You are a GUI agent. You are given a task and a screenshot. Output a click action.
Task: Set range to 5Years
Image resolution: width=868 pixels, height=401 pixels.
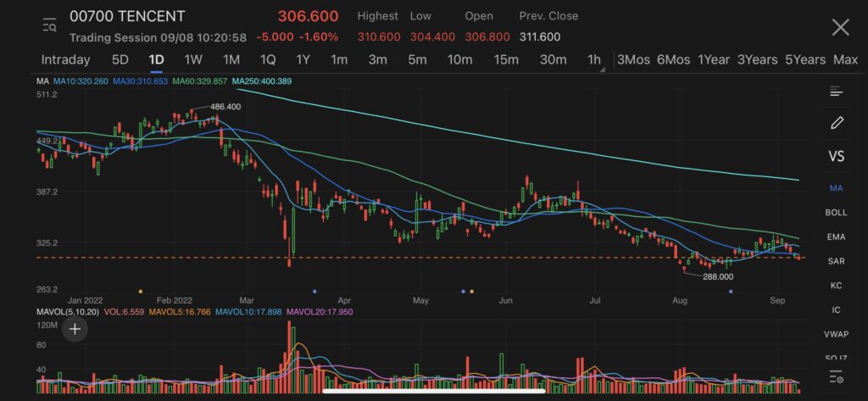(x=805, y=60)
